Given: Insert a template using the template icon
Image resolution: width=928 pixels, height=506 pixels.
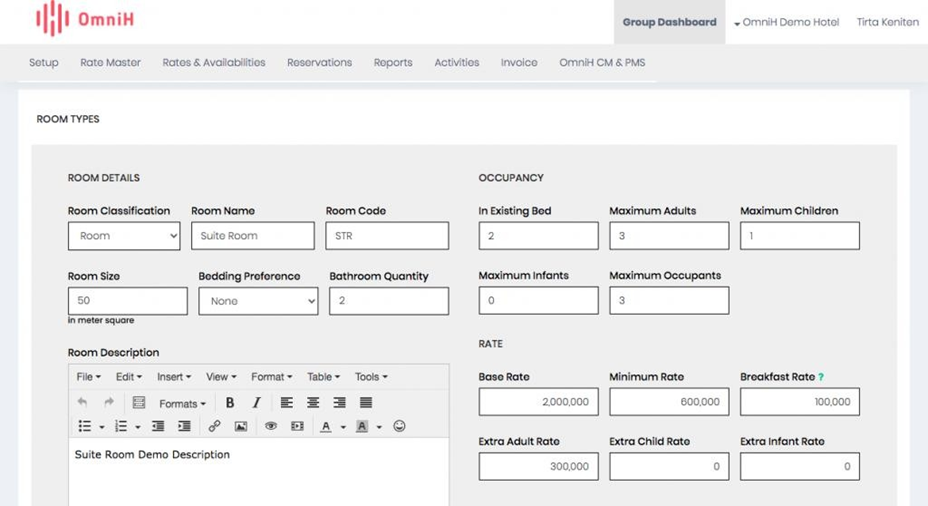Looking at the screenshot, I should 139,402.
